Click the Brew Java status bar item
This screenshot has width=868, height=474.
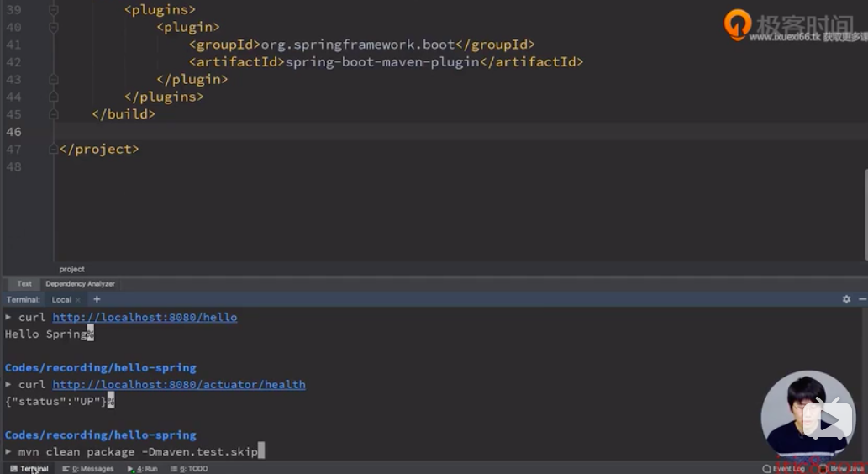842,468
